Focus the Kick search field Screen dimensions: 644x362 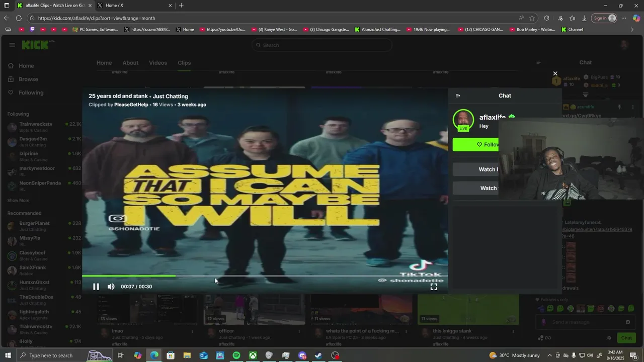[x=322, y=45]
